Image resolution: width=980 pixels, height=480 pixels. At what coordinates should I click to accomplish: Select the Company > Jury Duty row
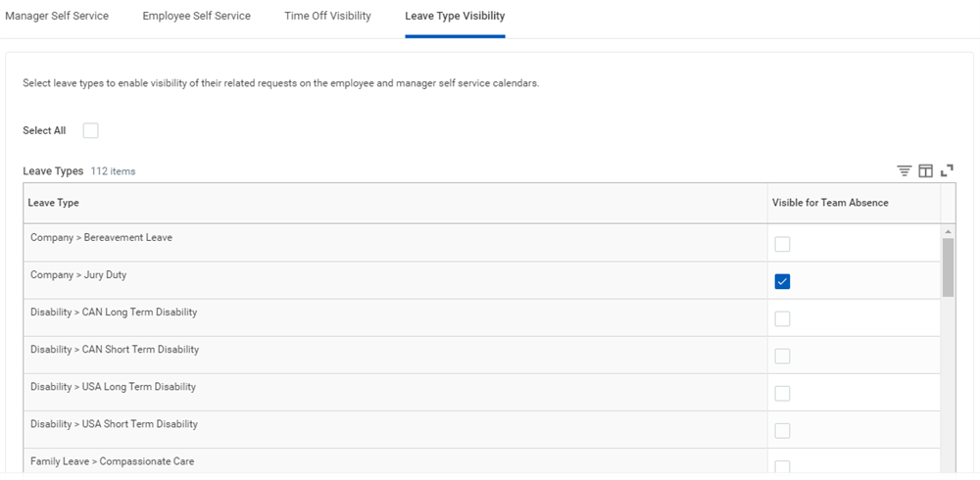[482, 280]
